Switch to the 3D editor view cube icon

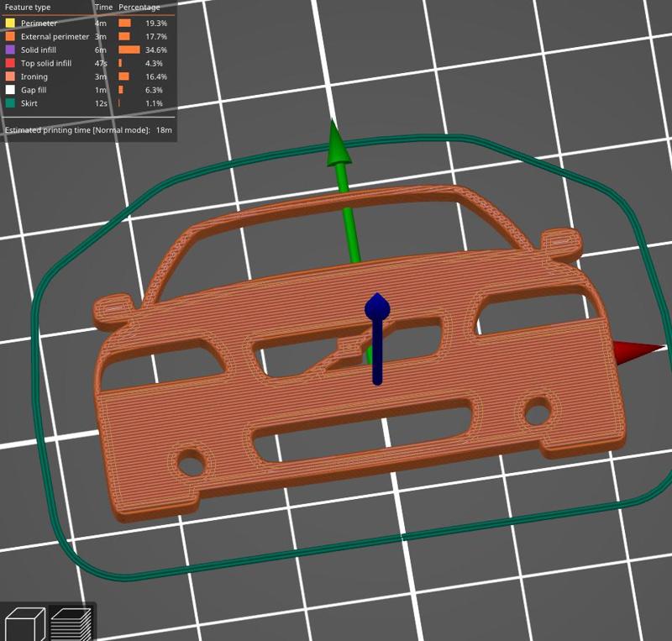pyautogui.click(x=24, y=624)
